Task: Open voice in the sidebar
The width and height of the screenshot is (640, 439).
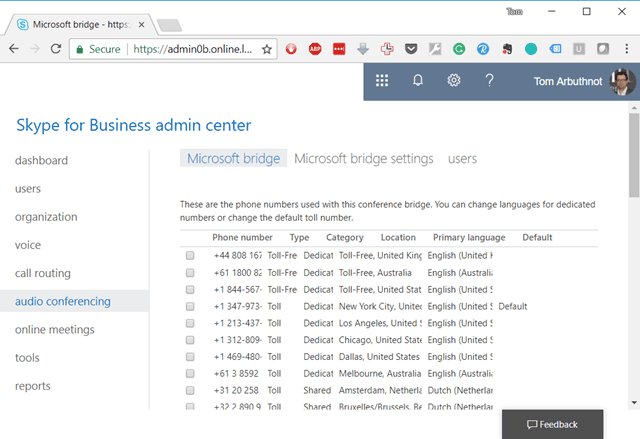Action: 28,245
